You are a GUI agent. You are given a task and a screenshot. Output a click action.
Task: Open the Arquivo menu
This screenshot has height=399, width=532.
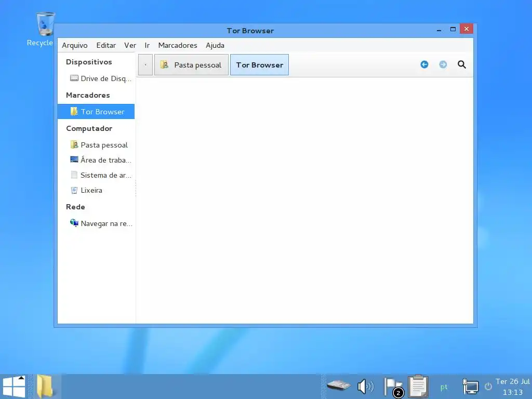(x=75, y=45)
